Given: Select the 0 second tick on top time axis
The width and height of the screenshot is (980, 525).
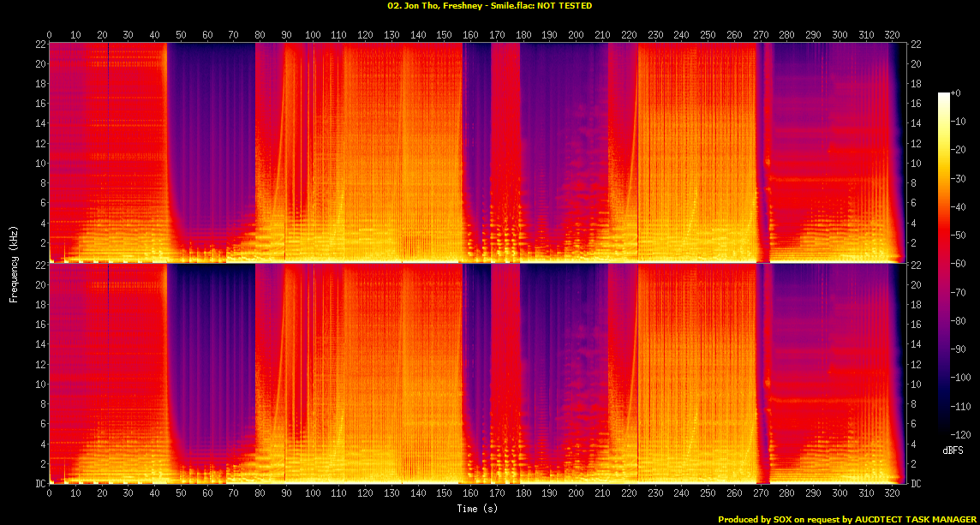Looking at the screenshot, I should point(50,35).
